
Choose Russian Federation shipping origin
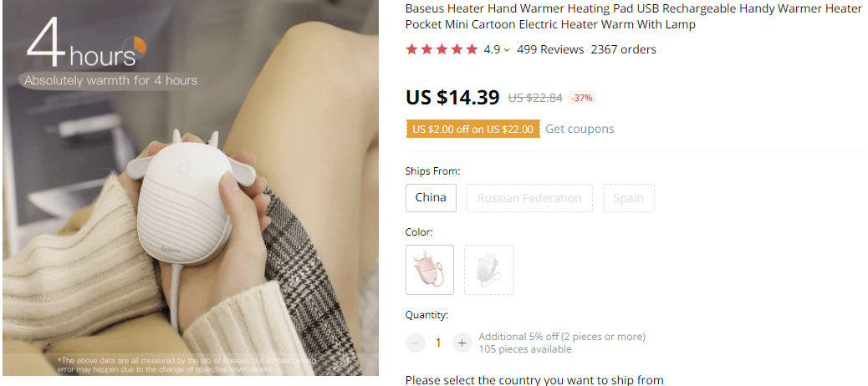click(x=529, y=198)
